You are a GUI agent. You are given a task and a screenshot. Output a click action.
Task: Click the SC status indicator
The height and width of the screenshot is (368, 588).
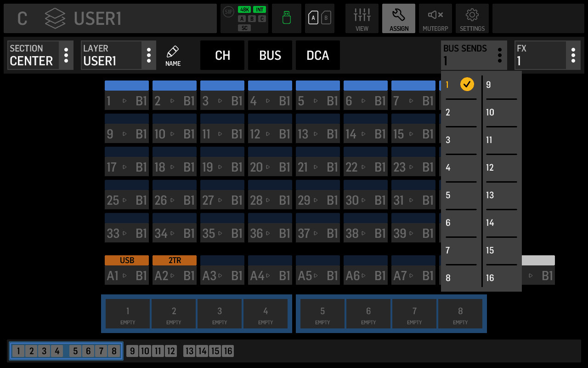[x=244, y=28]
